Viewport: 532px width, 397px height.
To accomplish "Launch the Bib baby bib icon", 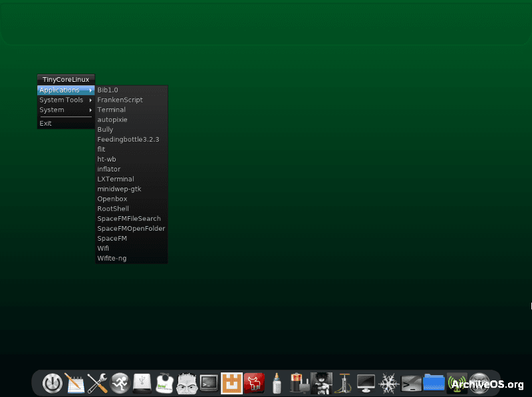I will coord(164,384).
